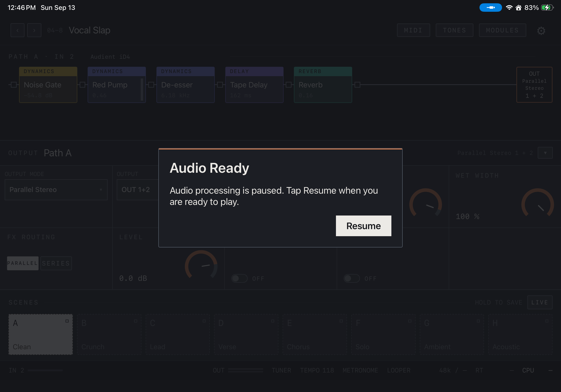The width and height of the screenshot is (561, 392).
Task: Open the OUT Parallel Stereo block
Action: coord(534,85)
